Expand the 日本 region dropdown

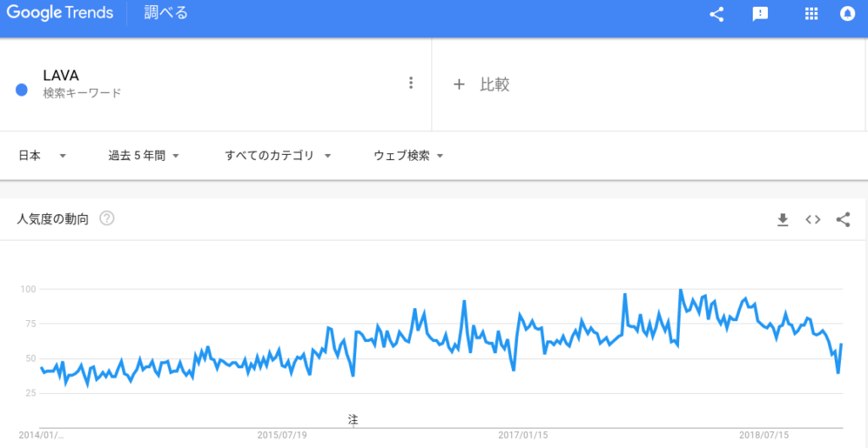(x=42, y=156)
